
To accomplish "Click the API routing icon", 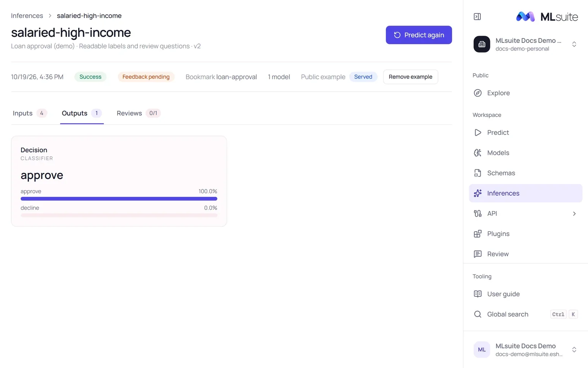I will tap(478, 214).
